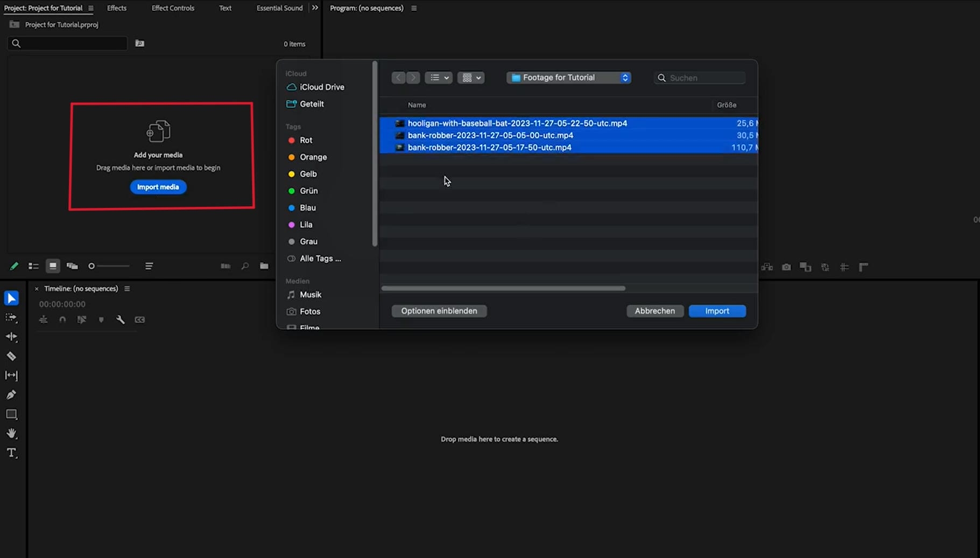
Task: Toggle the grid guides icon in Program monitor
Action: click(x=844, y=267)
